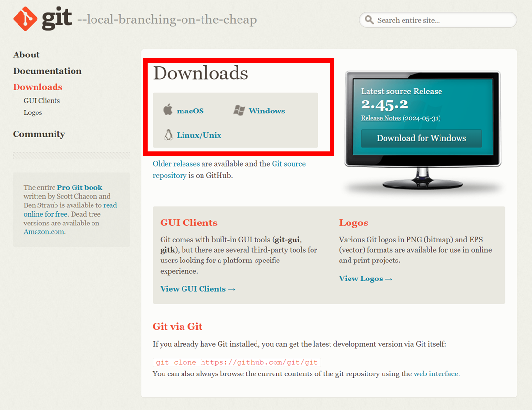Open the Windows download link
The image size is (532, 410).
tap(267, 111)
